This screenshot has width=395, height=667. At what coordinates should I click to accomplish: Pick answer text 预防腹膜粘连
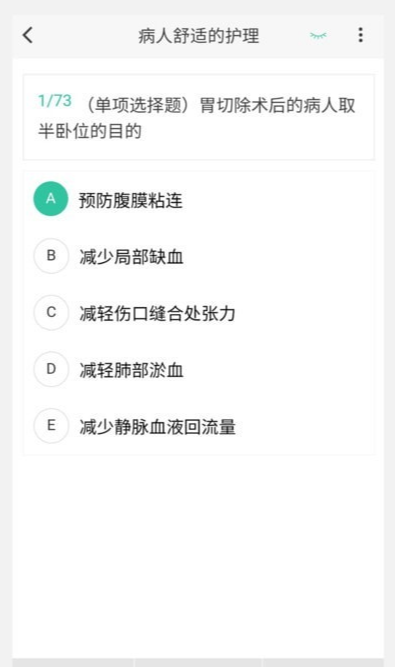pos(131,200)
